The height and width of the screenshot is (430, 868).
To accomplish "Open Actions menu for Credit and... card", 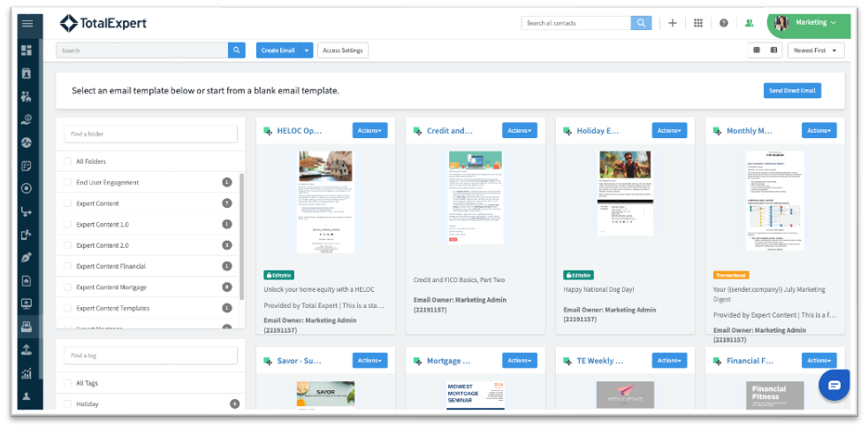I will (x=520, y=131).
